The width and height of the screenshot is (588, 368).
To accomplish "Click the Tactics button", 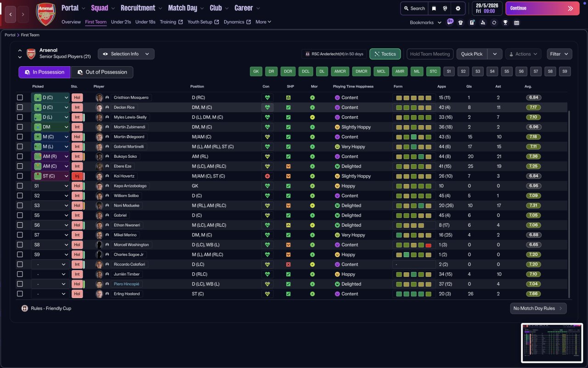I will click(x=385, y=54).
